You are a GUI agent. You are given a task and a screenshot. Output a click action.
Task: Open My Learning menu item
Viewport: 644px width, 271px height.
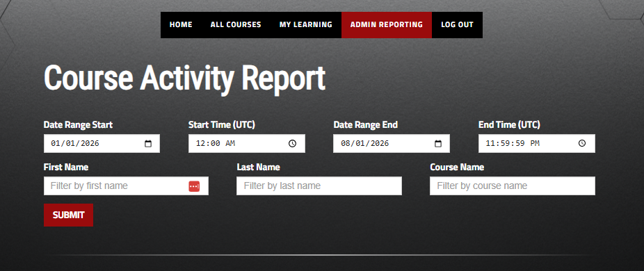tap(306, 24)
